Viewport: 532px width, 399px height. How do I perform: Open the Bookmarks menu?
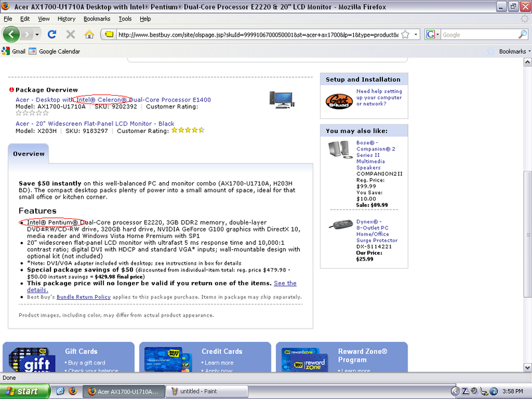coord(96,19)
